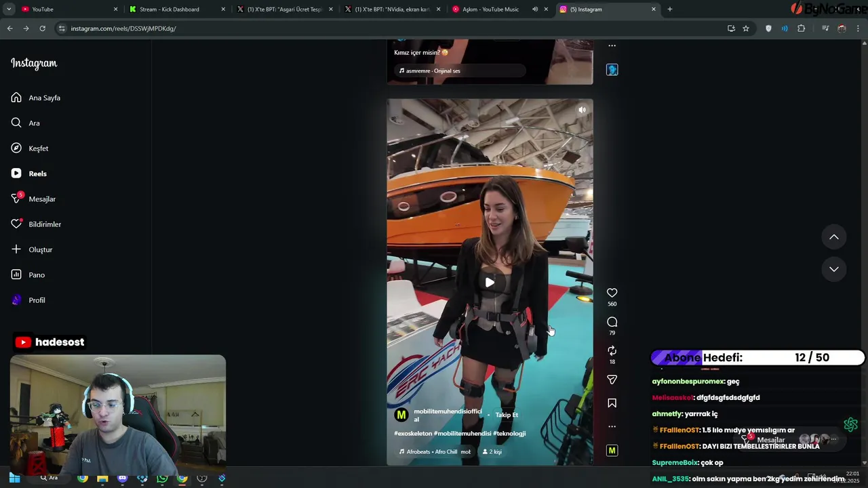
Task: Open Chrome extensions puzzle menu
Action: point(801,28)
